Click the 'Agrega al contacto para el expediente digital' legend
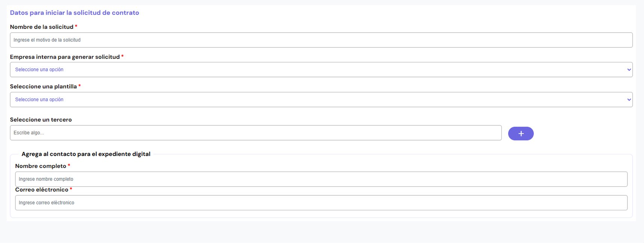Image resolution: width=644 pixels, height=243 pixels. (86, 154)
